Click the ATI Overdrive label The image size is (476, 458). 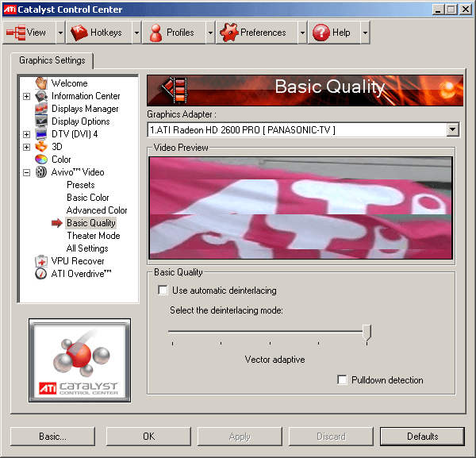click(81, 274)
